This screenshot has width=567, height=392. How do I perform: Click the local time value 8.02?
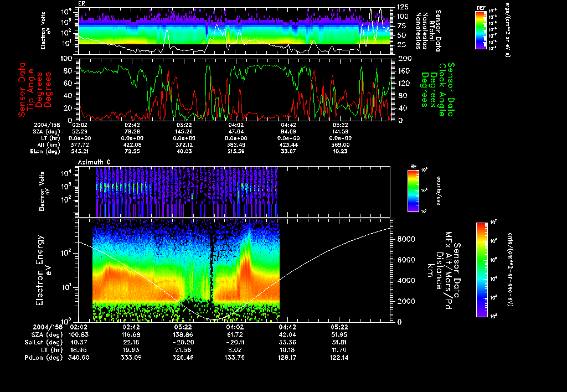pyautogui.click(x=235, y=350)
